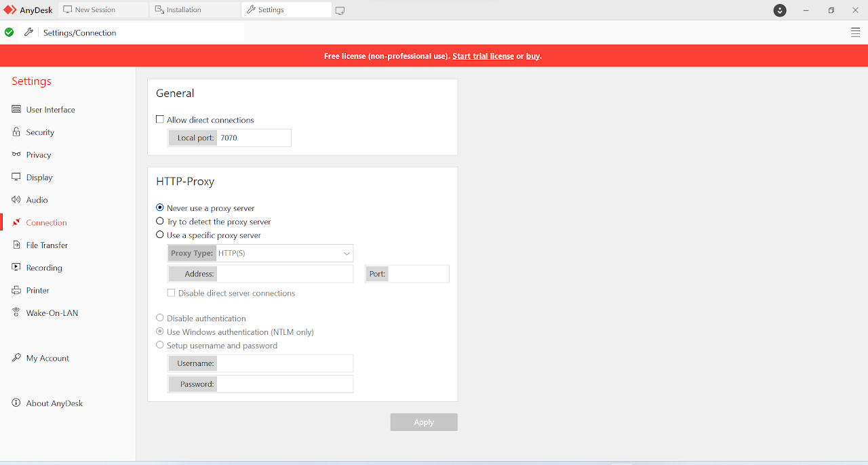
Task: Click the User Interface sidebar icon
Action: (16, 109)
